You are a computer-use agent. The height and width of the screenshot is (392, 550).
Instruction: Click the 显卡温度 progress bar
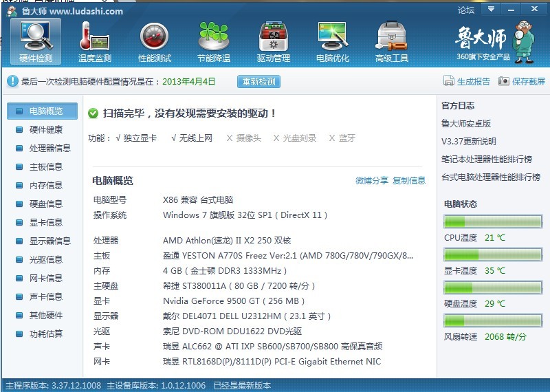point(493,254)
